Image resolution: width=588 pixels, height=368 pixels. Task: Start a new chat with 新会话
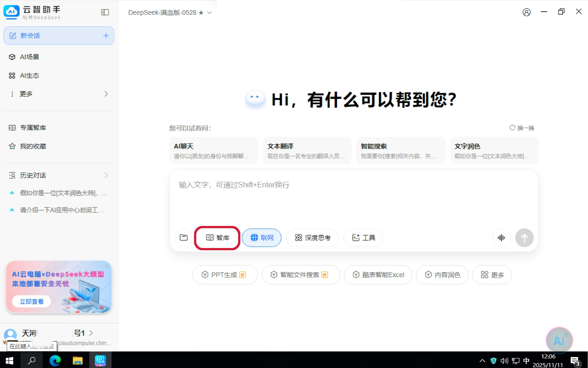pyautogui.click(x=59, y=36)
